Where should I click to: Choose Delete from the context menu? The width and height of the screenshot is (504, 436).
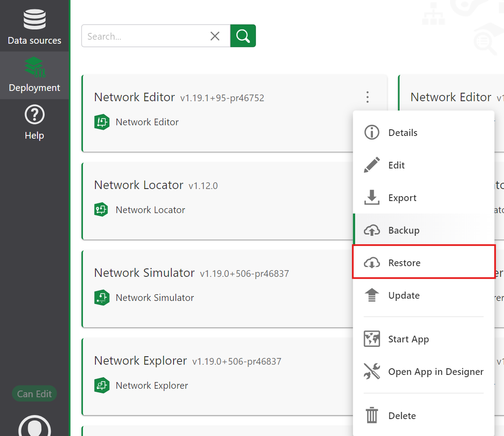(x=424, y=415)
